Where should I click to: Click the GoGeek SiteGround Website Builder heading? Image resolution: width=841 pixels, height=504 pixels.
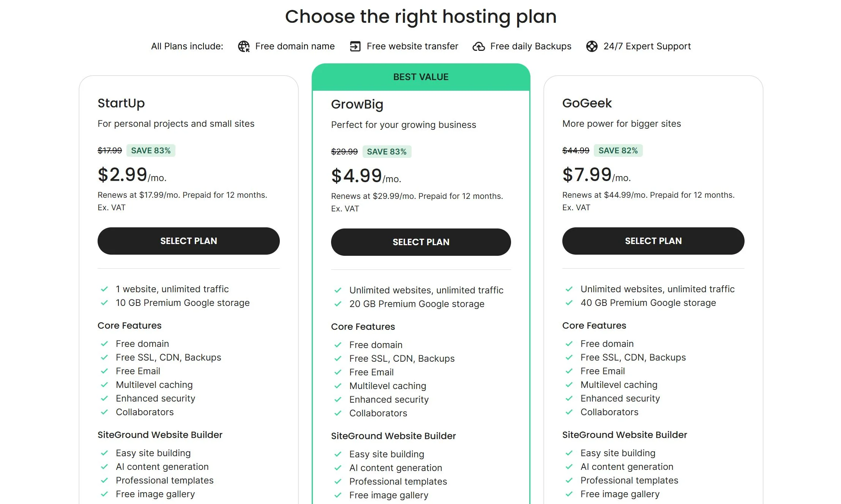(624, 435)
